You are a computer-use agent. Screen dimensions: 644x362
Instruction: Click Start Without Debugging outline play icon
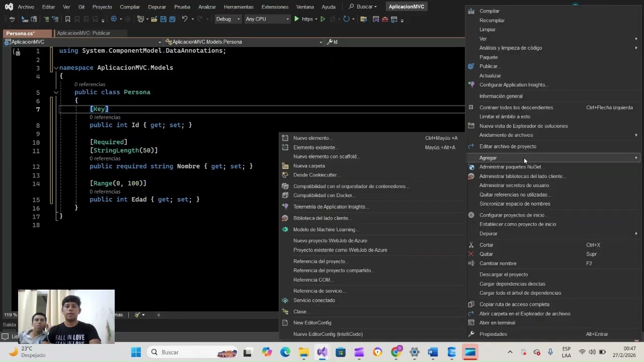click(323, 19)
